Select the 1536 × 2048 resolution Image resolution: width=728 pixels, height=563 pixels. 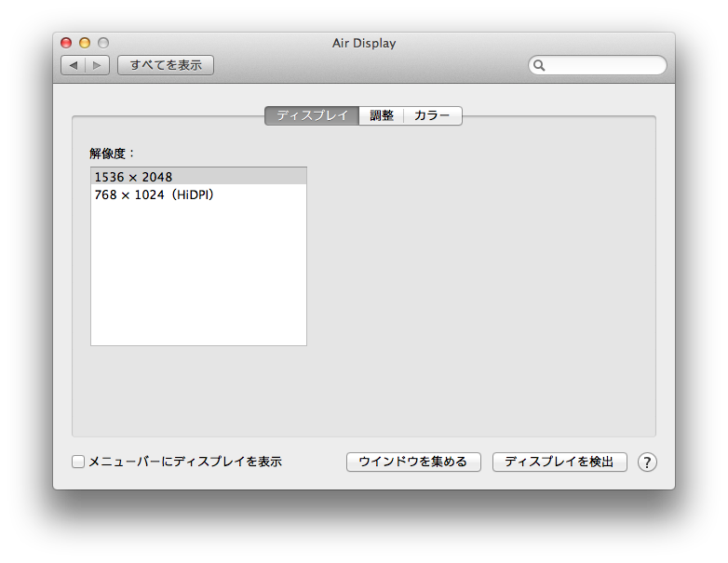pos(198,177)
